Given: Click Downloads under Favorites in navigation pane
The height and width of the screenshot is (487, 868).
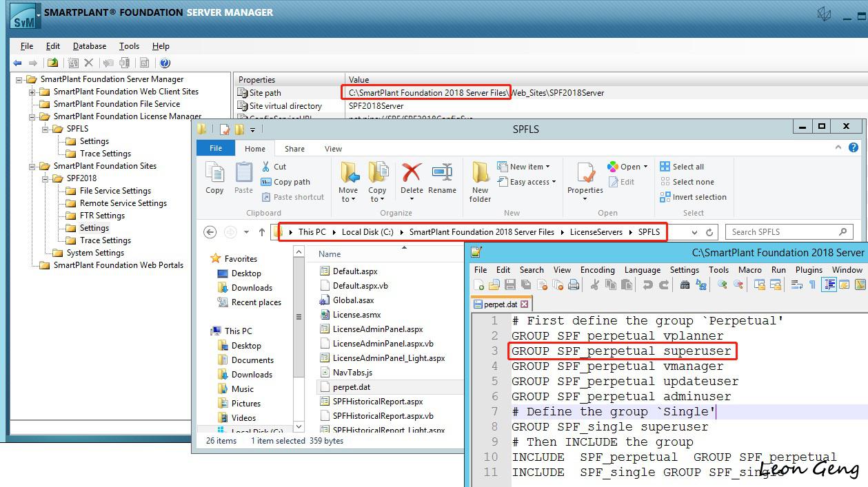Looking at the screenshot, I should [252, 288].
